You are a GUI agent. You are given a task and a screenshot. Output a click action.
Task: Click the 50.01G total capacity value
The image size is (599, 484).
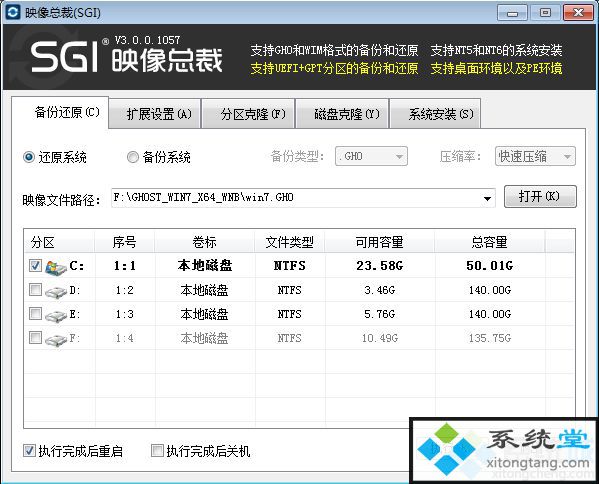(x=490, y=265)
